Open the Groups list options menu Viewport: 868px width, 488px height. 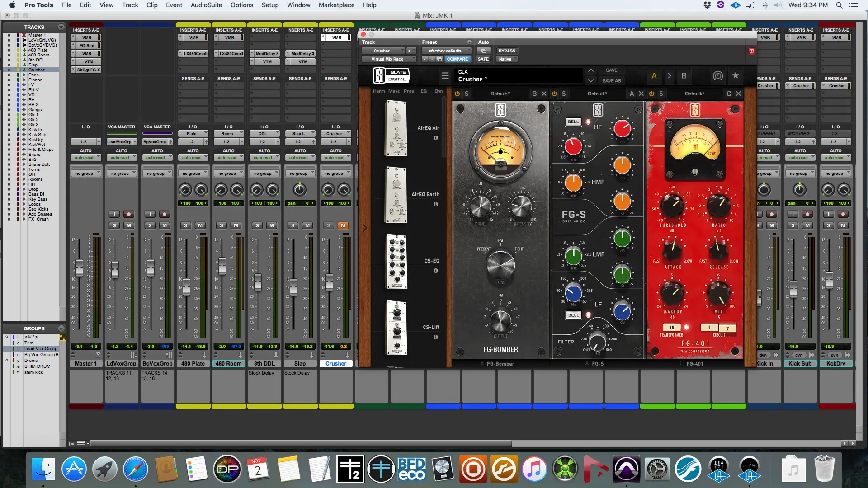coord(61,328)
